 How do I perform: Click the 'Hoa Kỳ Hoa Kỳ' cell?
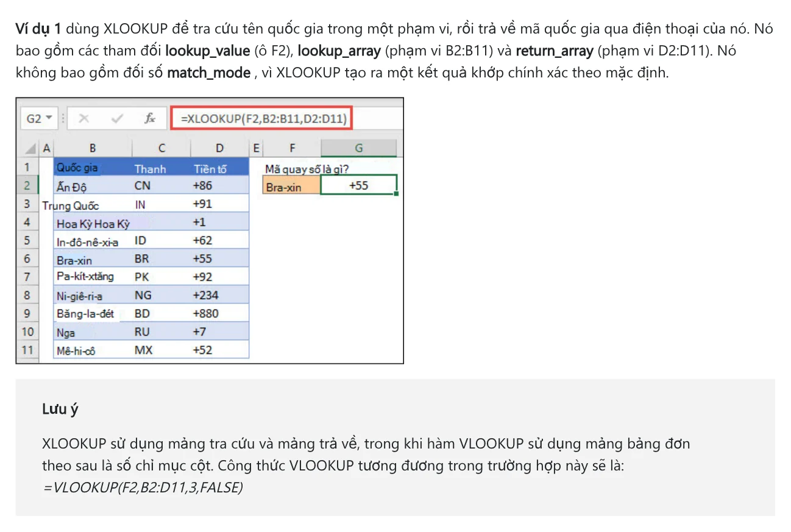[x=93, y=223]
